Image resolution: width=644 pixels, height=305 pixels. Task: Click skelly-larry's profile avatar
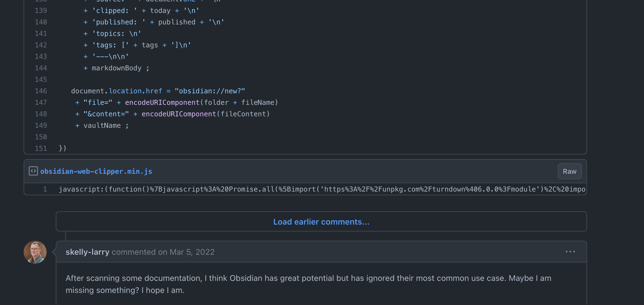tap(35, 252)
